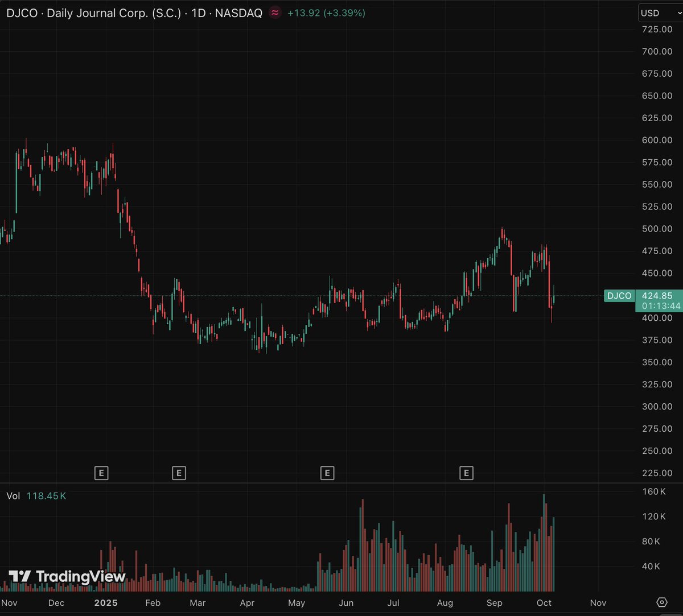Click the 225.00 price axis label
Image resolution: width=683 pixels, height=616 pixels.
point(657,473)
